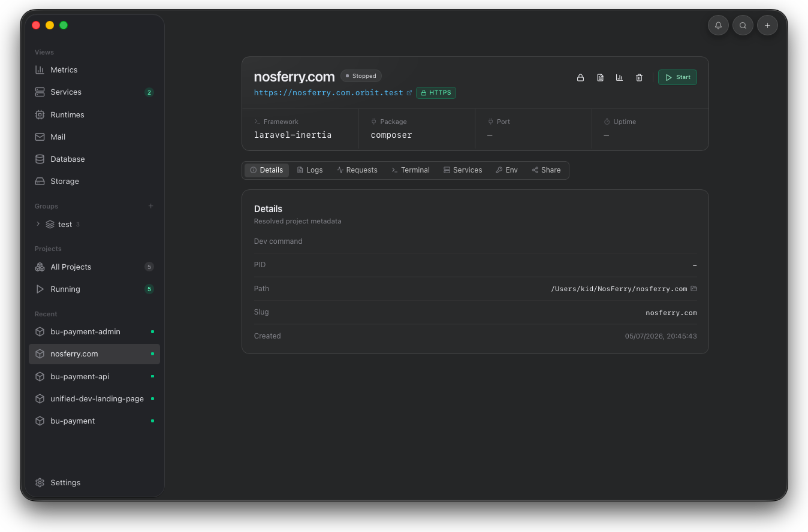Click the composer package value
The height and width of the screenshot is (532, 808).
pyautogui.click(x=391, y=135)
